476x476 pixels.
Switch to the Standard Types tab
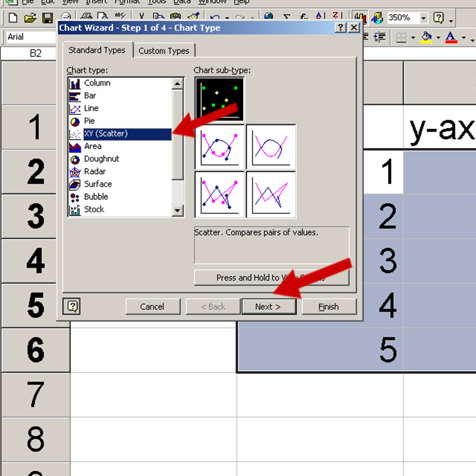point(97,50)
